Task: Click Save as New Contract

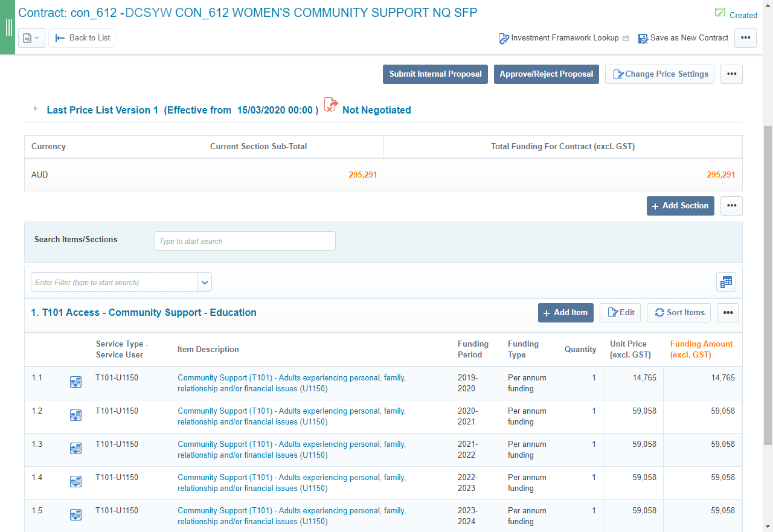Action: click(683, 38)
